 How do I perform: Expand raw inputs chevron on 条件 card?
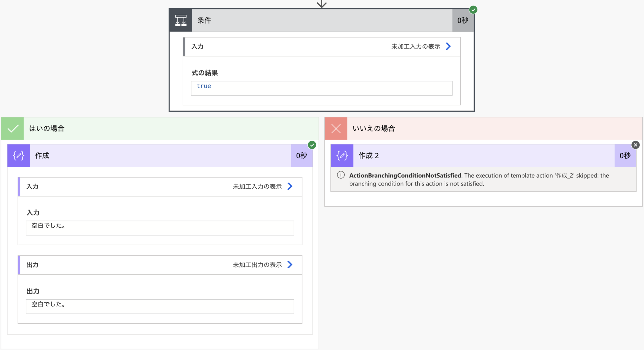(448, 46)
